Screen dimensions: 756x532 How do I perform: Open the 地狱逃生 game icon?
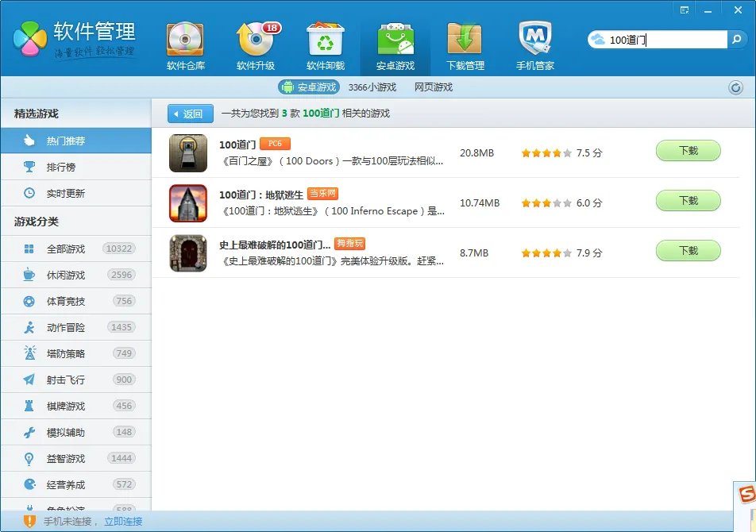pos(188,203)
